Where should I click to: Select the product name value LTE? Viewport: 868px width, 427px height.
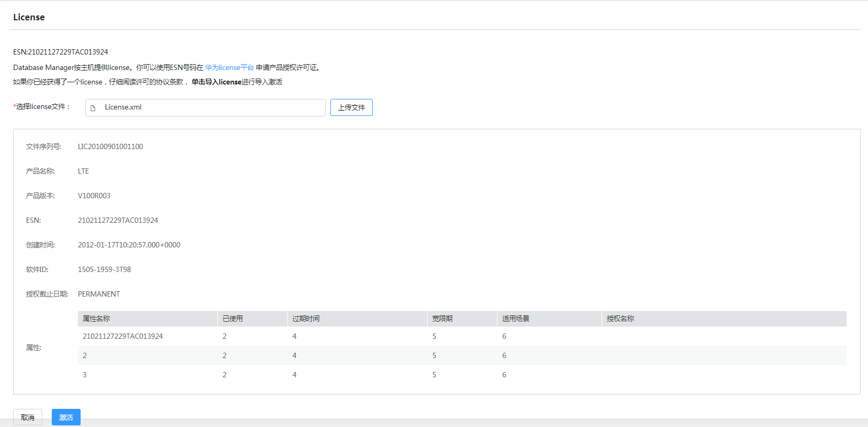click(83, 171)
